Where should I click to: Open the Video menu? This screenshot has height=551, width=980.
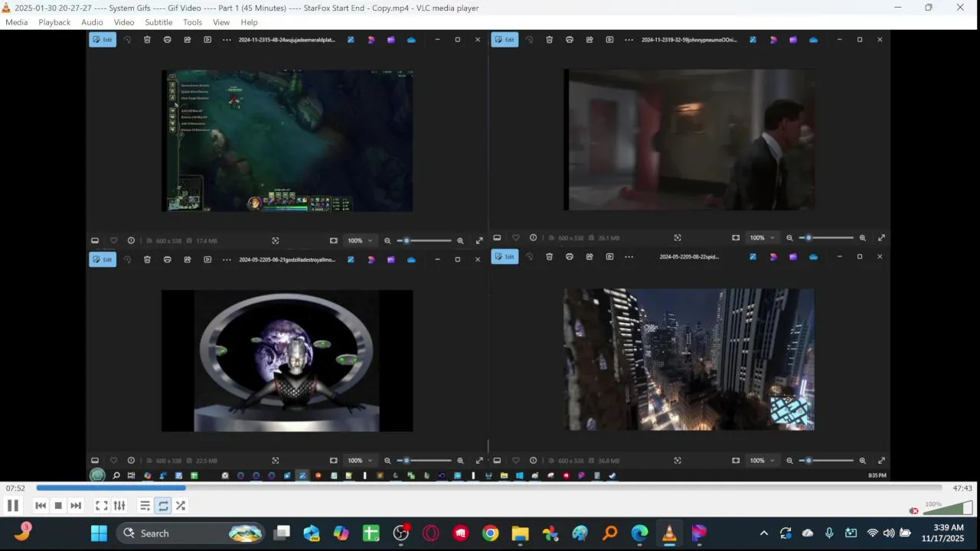point(124,22)
